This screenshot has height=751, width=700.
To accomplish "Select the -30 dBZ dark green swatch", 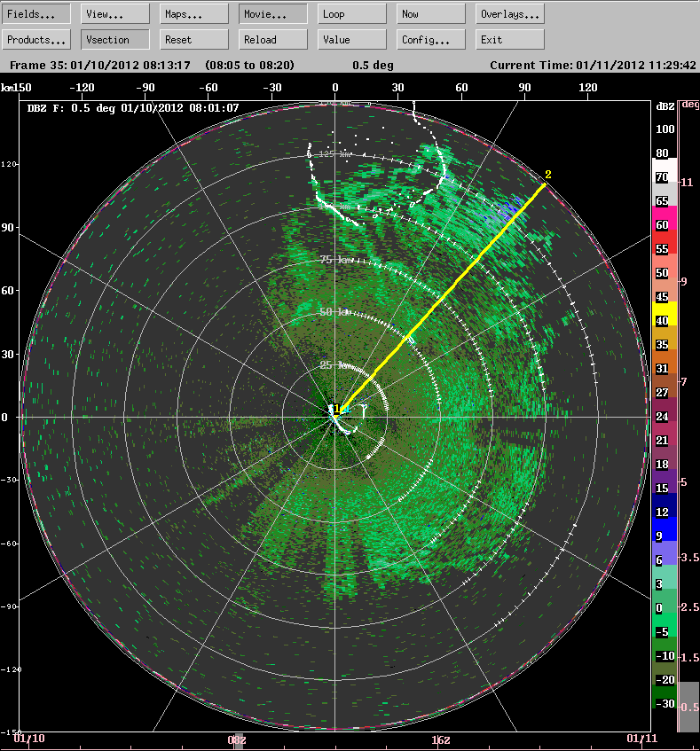I will [665, 697].
